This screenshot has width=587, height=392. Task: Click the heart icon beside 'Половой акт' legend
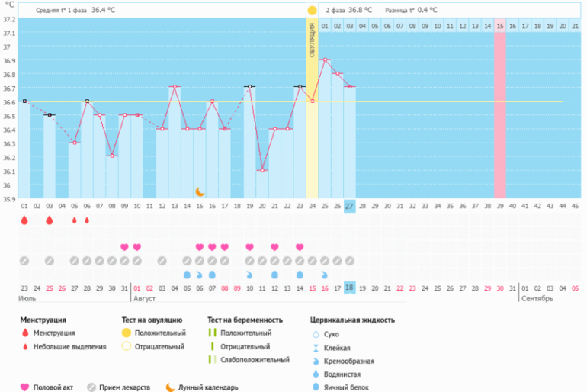coord(24,387)
